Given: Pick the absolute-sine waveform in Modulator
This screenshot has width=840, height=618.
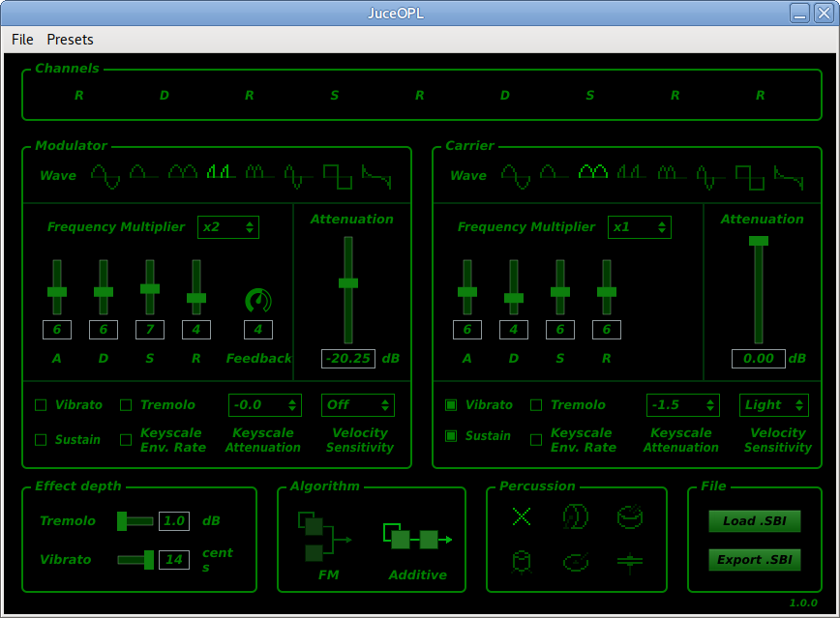Looking at the screenshot, I should [x=183, y=171].
